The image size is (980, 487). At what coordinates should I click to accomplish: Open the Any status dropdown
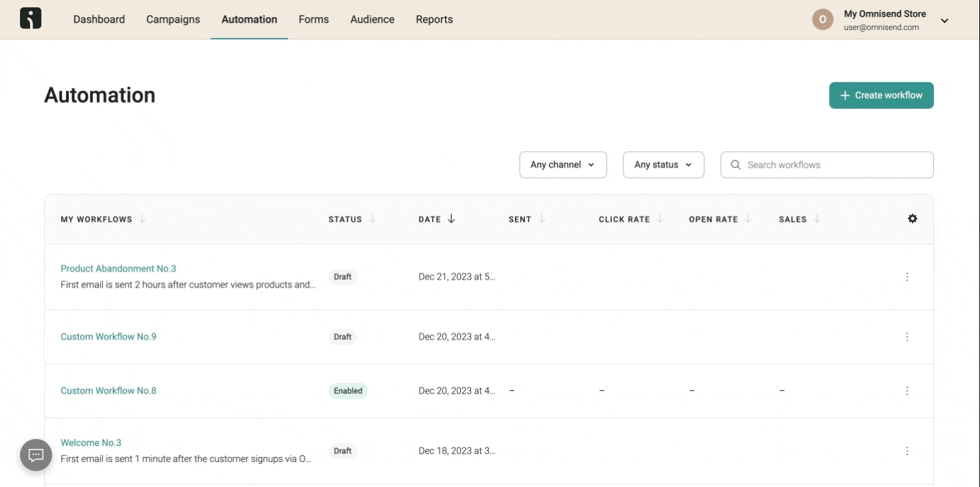tap(663, 164)
